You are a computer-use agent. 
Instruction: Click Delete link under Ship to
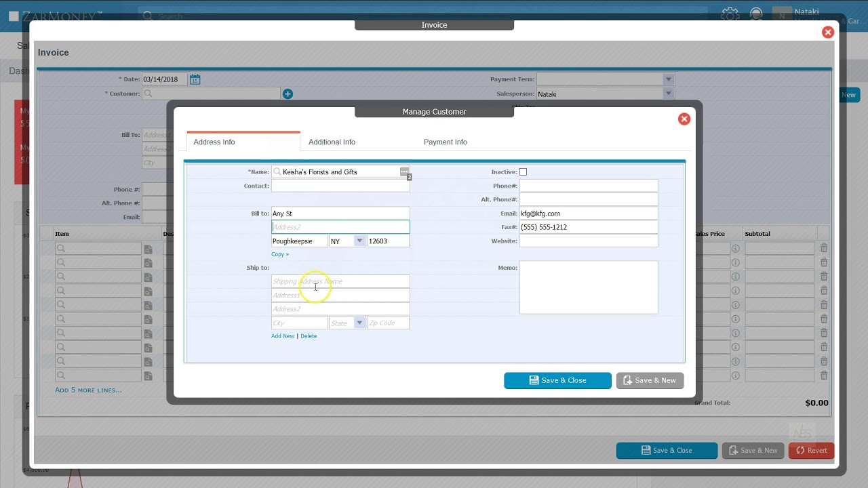point(309,336)
